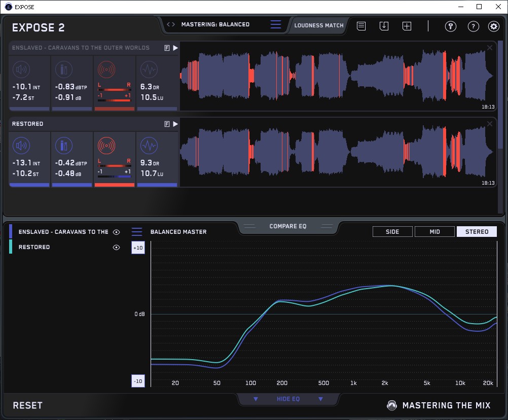Open the Balanced Master reference menu
508x420 pixels.
137,232
